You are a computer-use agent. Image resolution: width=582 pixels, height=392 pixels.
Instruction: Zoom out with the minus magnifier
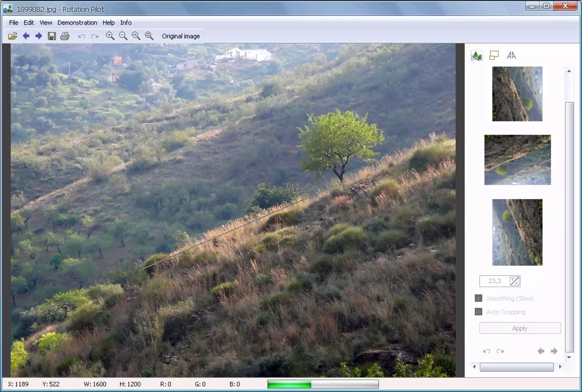123,36
